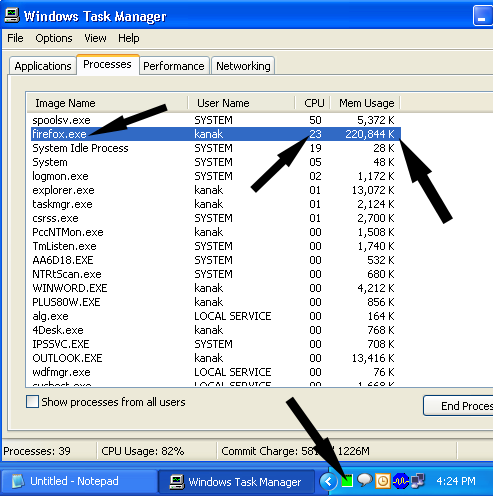The height and width of the screenshot is (496, 493).
Task: Open the Networking tab
Action: [x=243, y=66]
